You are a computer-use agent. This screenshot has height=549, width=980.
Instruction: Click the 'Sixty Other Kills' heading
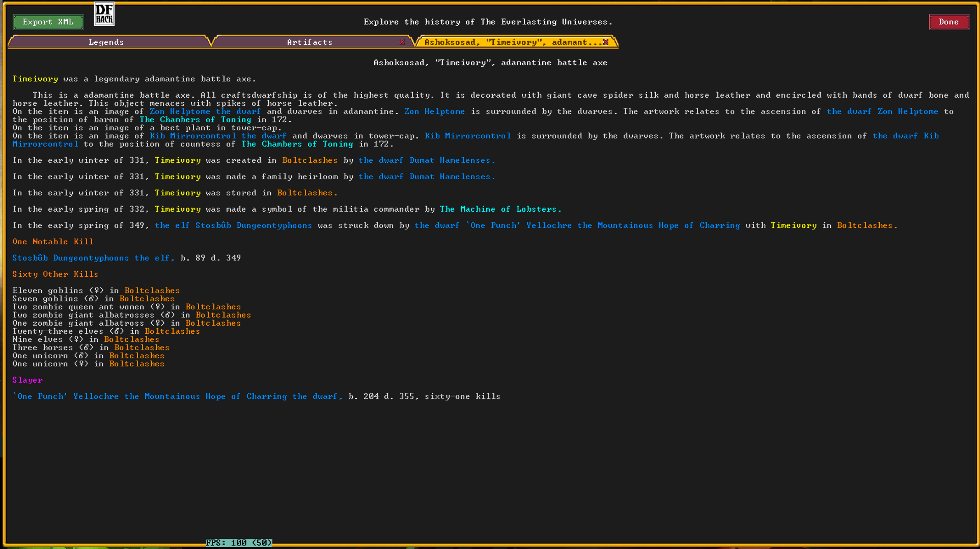(55, 274)
